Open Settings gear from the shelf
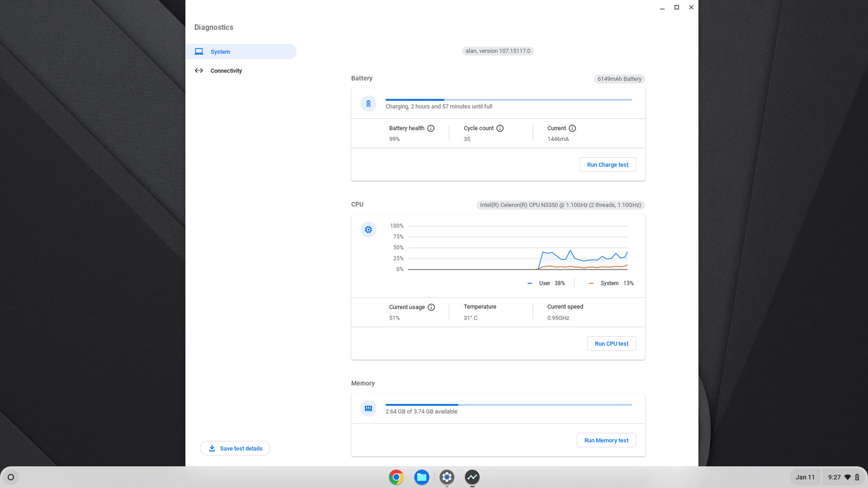Viewport: 868px width, 488px height. coord(447,477)
